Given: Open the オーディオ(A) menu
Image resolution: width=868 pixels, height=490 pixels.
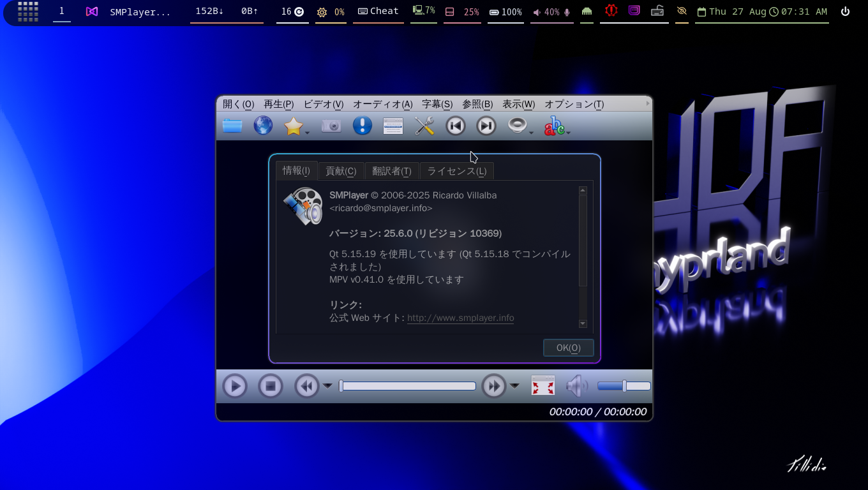Looking at the screenshot, I should point(382,104).
